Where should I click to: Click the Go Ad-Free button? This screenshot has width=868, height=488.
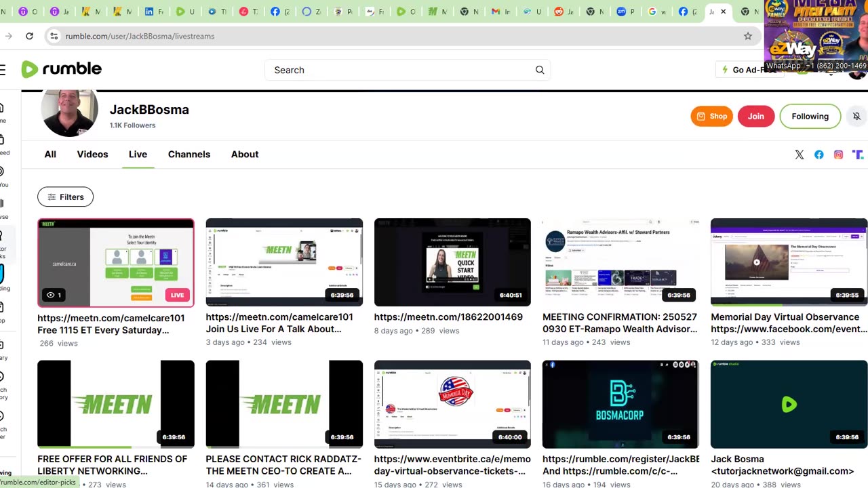click(748, 70)
